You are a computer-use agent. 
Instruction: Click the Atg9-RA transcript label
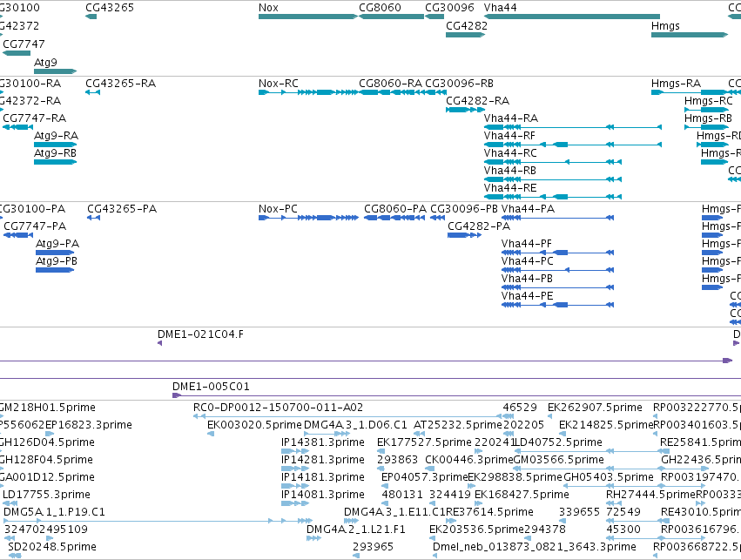click(57, 136)
